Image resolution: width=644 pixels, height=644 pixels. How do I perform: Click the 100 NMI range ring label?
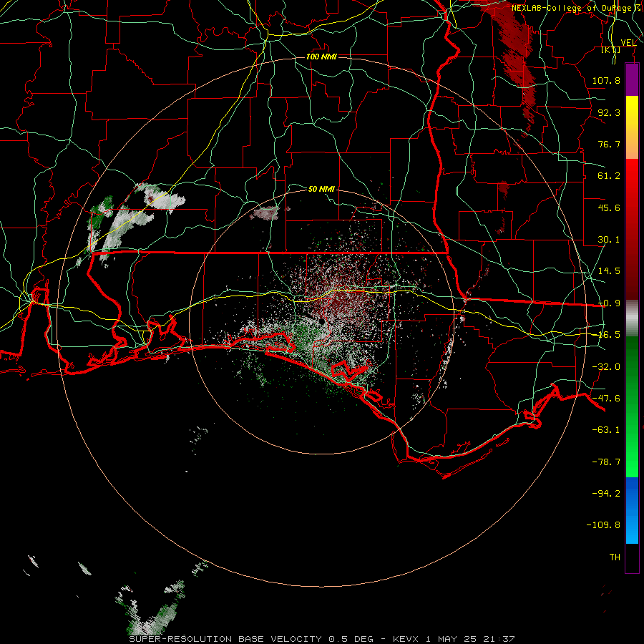(321, 57)
